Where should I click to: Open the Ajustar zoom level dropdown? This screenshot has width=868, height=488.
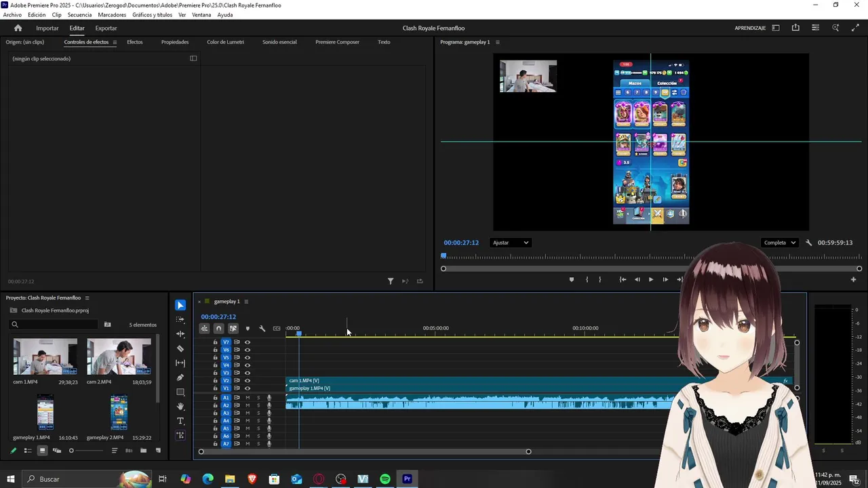pyautogui.click(x=511, y=243)
